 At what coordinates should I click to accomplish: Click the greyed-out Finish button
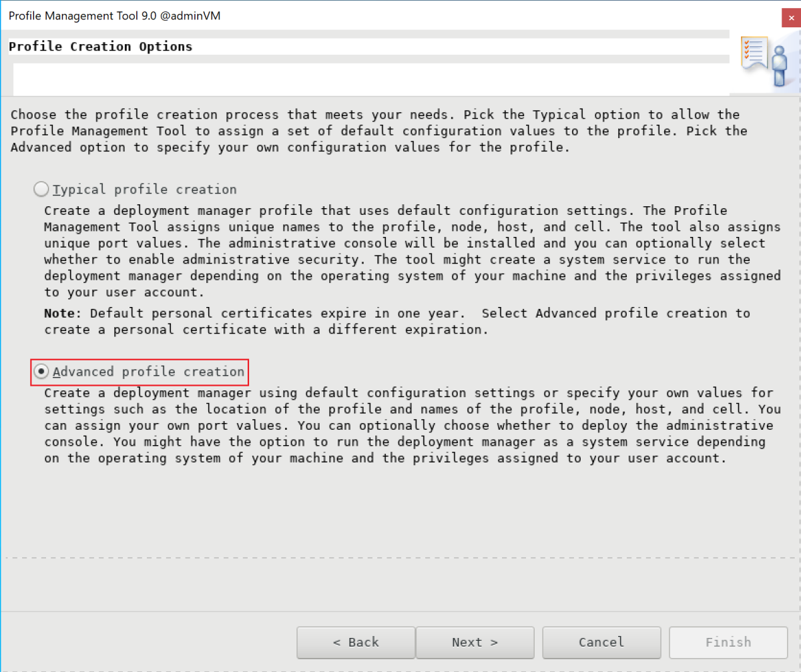click(728, 642)
